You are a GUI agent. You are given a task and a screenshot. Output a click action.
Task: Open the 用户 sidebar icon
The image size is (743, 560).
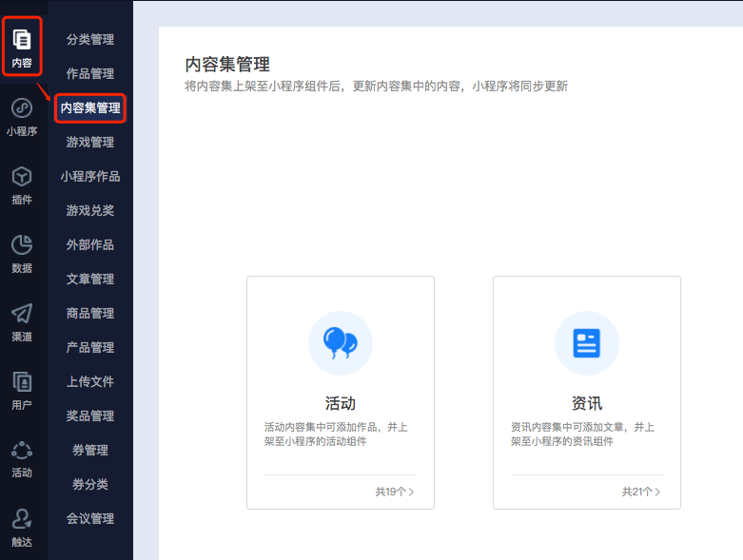coord(22,382)
